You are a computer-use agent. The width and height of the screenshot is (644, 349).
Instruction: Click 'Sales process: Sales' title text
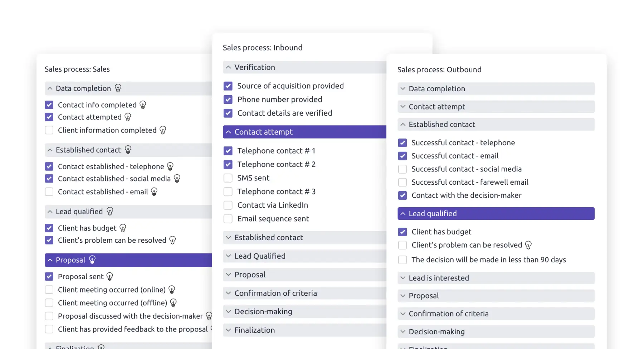click(77, 69)
